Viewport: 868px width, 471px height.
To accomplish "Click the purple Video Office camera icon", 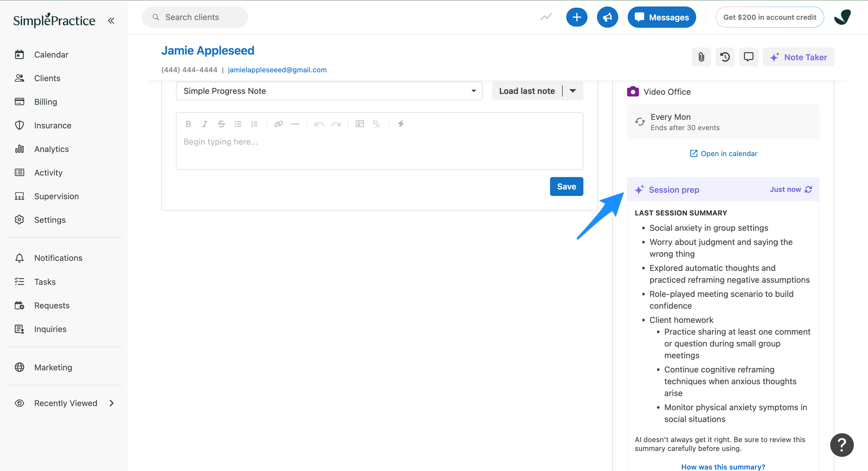I will [632, 92].
